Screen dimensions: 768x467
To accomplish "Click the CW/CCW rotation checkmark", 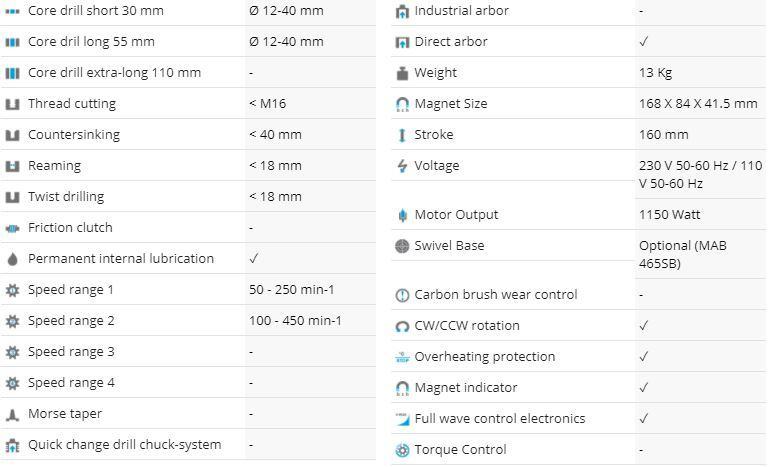I will click(x=644, y=326).
